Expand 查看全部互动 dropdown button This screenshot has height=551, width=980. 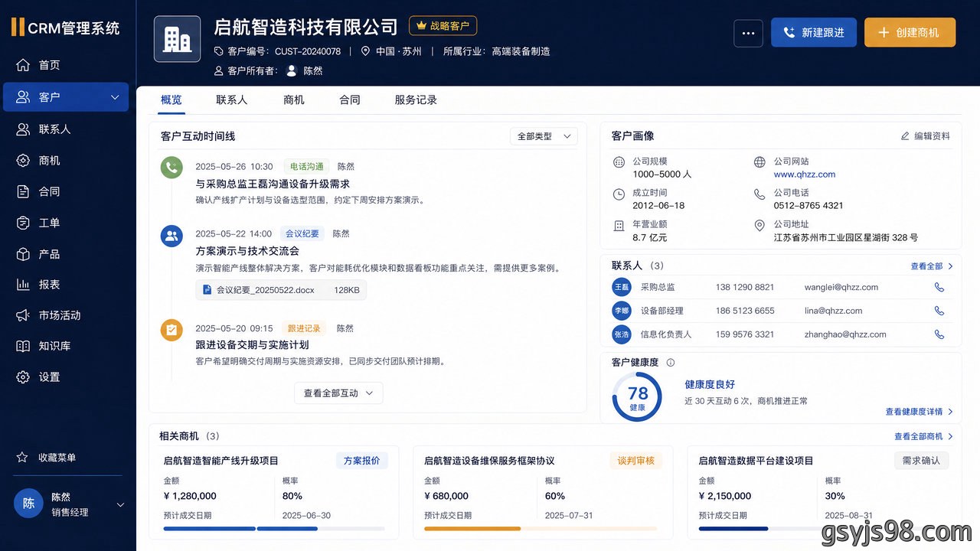(338, 393)
